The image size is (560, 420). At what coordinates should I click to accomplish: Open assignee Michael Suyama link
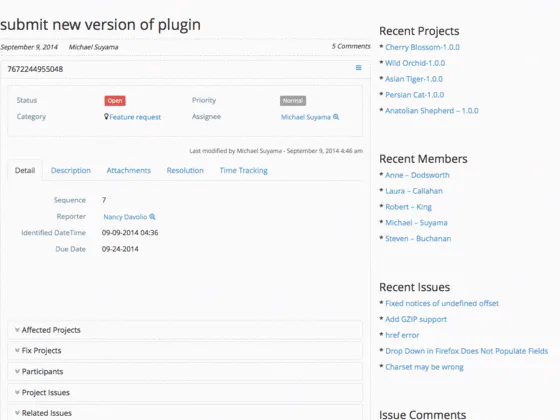click(306, 117)
